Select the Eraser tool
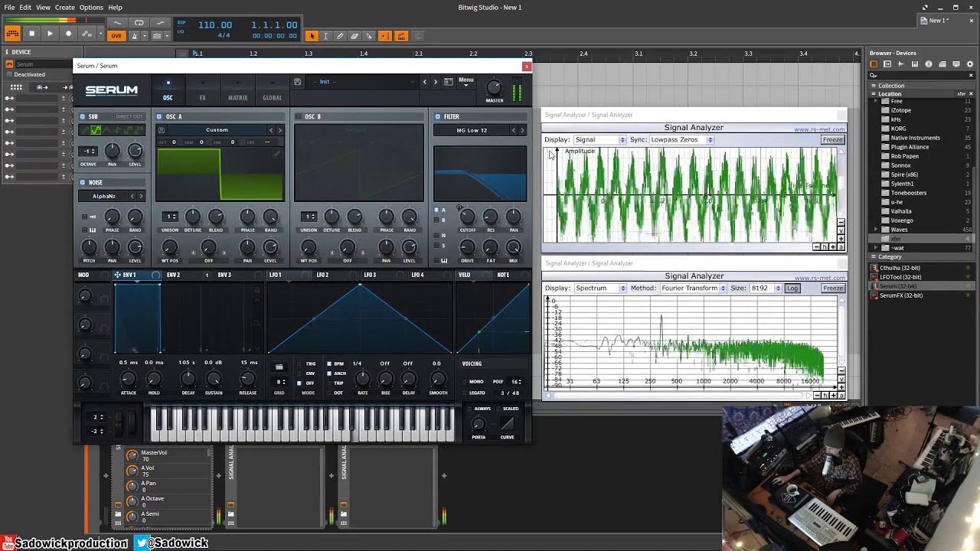Image resolution: width=980 pixels, height=551 pixels. pos(354,36)
